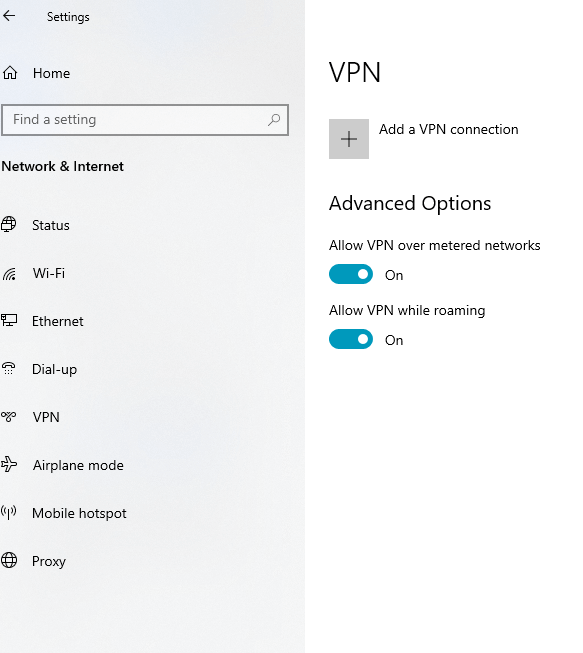
Task: Click the Status globe icon
Action: tap(9, 224)
